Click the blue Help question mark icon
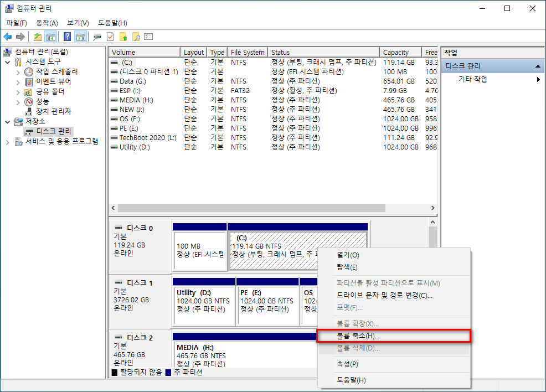The image size is (546, 392). pos(68,37)
